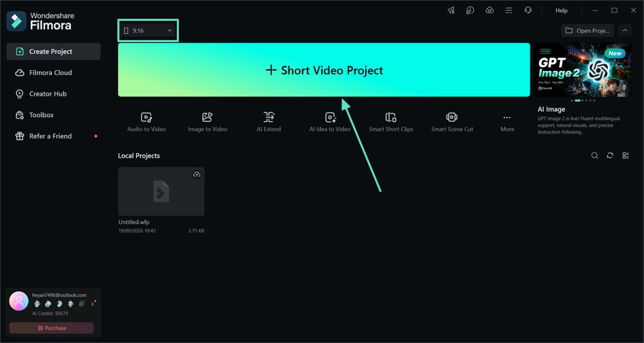
Task: Launch Smart Short Clips
Action: [391, 122]
